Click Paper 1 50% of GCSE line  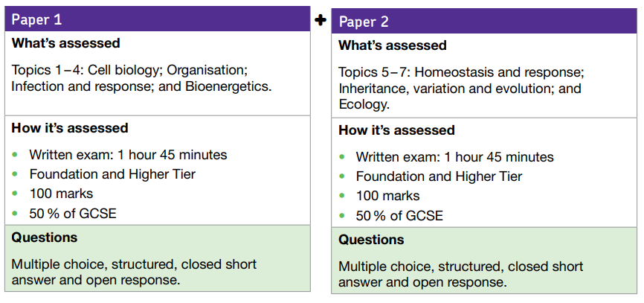[73, 214]
